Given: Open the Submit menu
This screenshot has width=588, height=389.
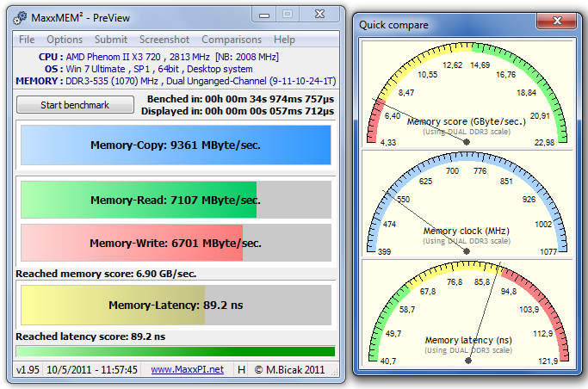Looking at the screenshot, I should tap(111, 40).
